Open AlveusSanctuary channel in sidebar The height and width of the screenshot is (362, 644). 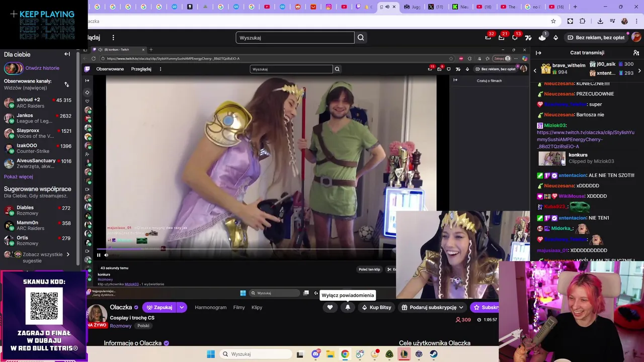[38, 163]
